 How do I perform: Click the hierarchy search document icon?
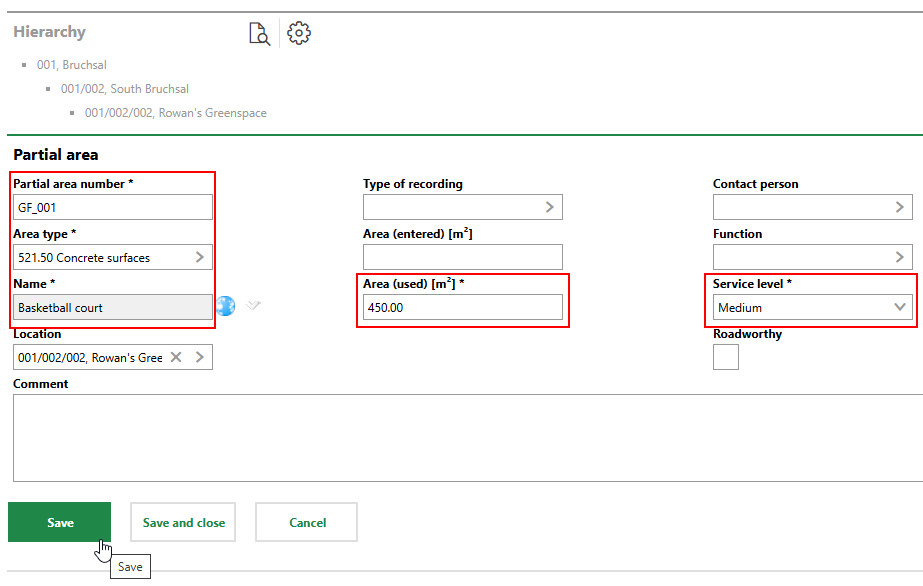(259, 34)
